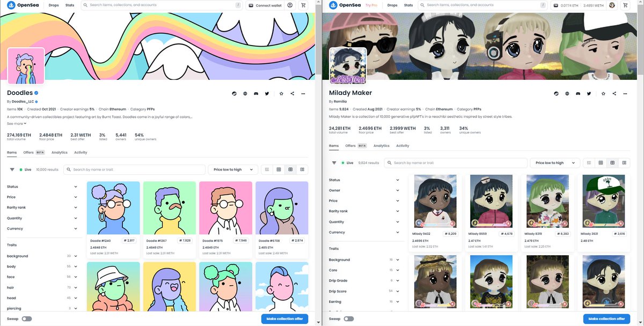The height and width of the screenshot is (326, 644).
Task: Expand See more description on Doodles page
Action: (17, 123)
